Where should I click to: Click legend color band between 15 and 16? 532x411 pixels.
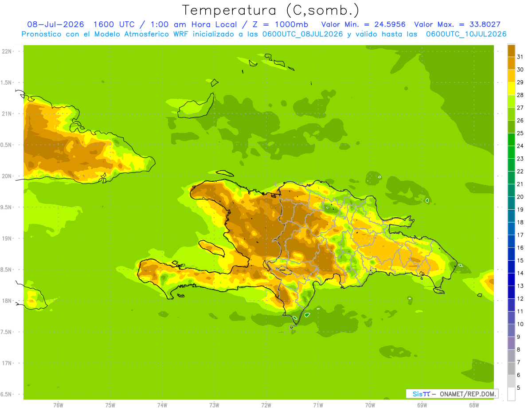pos(511,254)
